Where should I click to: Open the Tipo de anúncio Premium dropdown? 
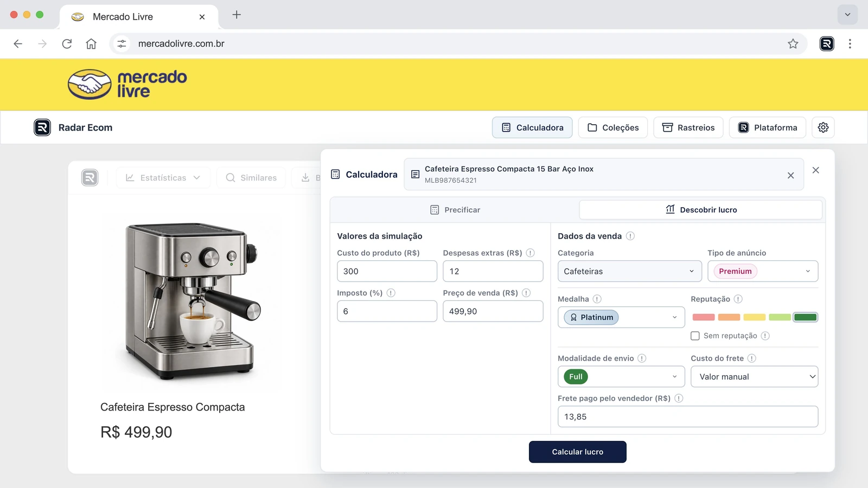point(763,271)
